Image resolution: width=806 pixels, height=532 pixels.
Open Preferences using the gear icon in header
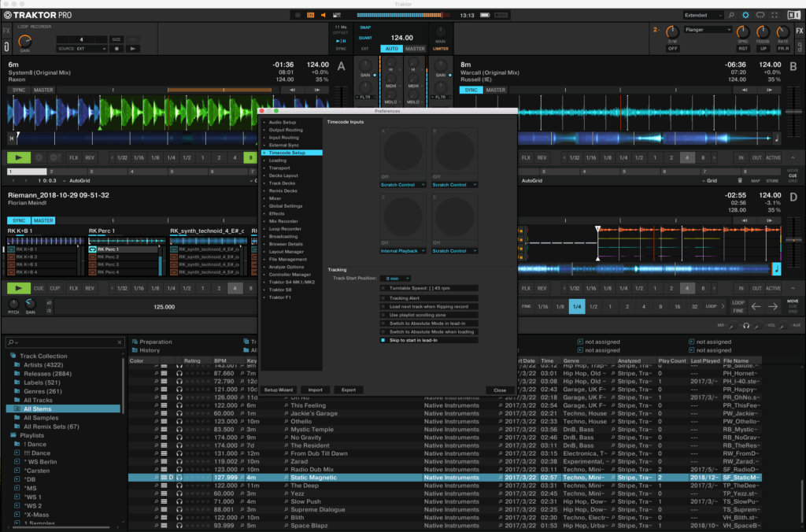(745, 14)
